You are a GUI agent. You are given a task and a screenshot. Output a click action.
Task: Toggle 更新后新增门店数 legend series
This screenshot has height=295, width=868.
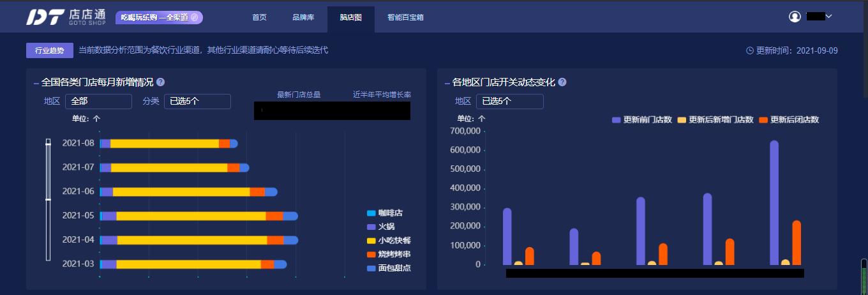(716, 119)
